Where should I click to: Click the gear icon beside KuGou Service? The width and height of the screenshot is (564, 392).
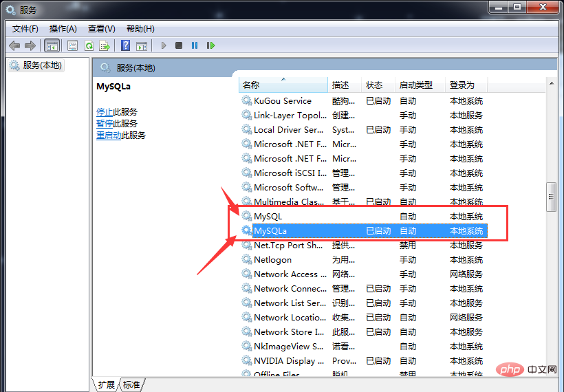(246, 100)
